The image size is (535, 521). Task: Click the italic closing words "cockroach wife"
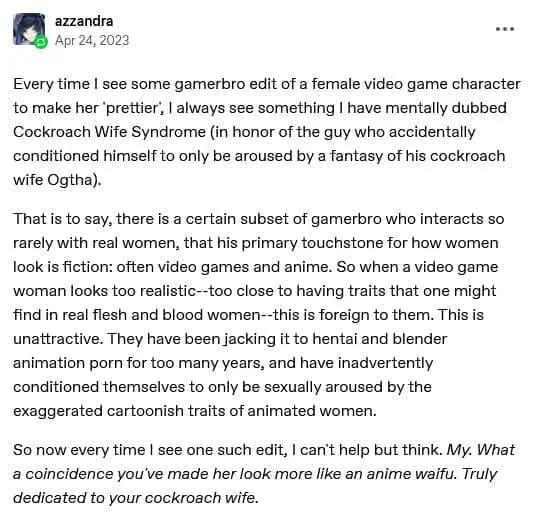pos(201,498)
